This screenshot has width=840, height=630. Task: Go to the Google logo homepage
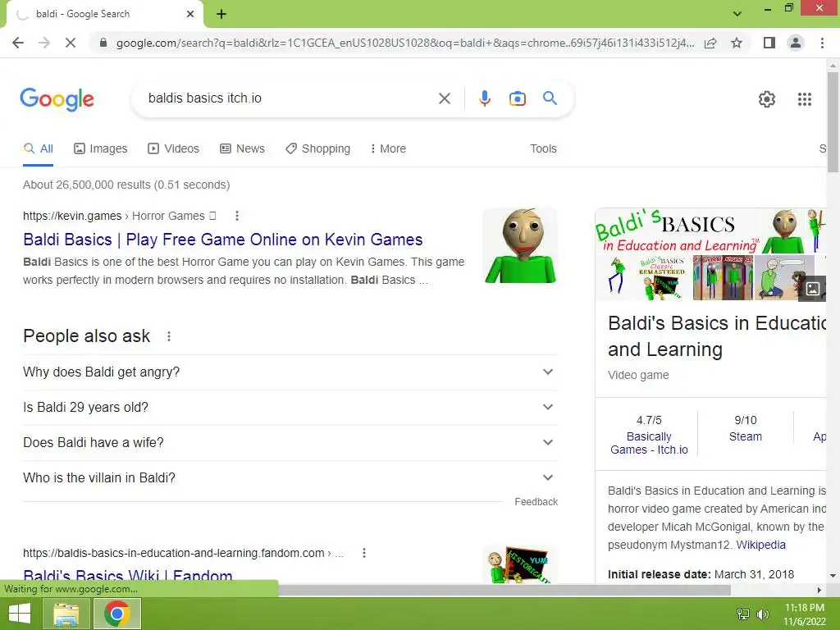click(x=57, y=99)
